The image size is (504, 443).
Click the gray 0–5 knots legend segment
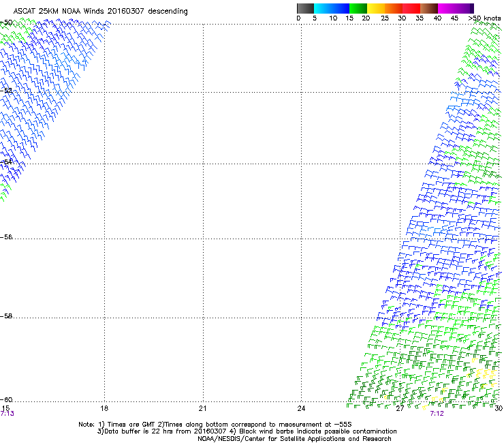tap(305, 8)
